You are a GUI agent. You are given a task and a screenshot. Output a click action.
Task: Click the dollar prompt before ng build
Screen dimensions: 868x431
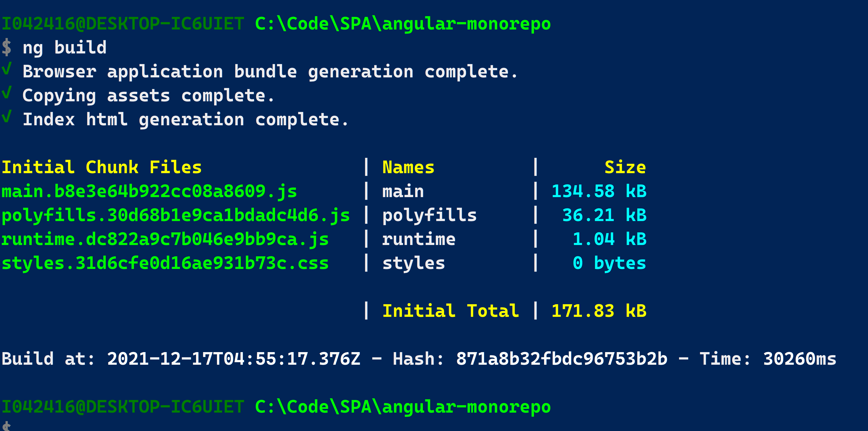point(7,47)
